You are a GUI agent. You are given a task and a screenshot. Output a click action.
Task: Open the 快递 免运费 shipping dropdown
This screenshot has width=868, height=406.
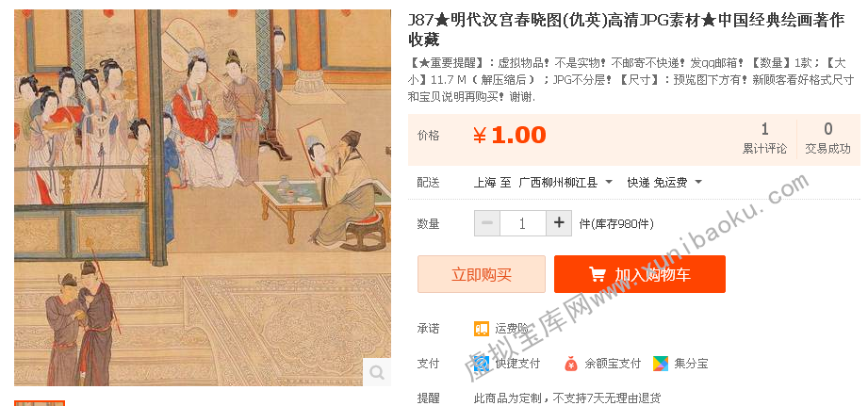(664, 182)
